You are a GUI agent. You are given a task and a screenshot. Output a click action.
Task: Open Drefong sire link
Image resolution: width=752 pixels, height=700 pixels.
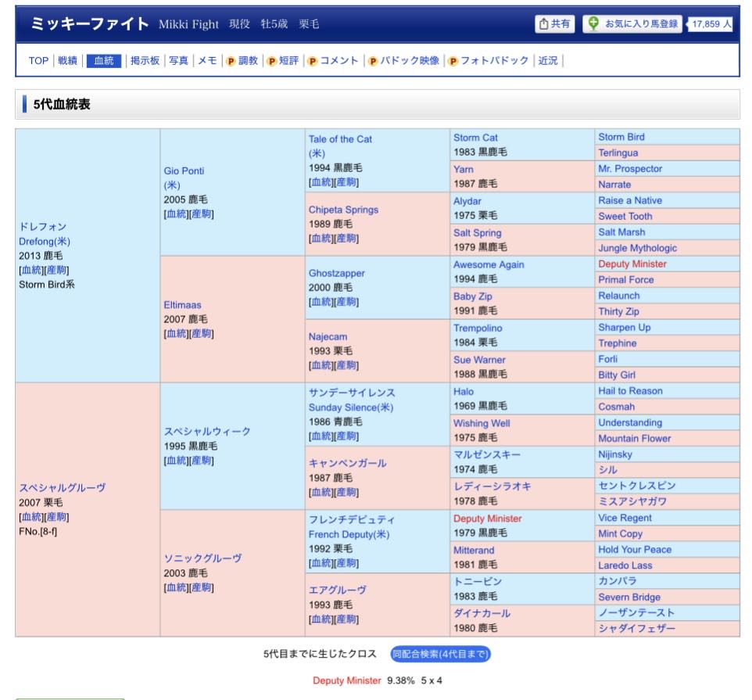pyautogui.click(x=44, y=241)
